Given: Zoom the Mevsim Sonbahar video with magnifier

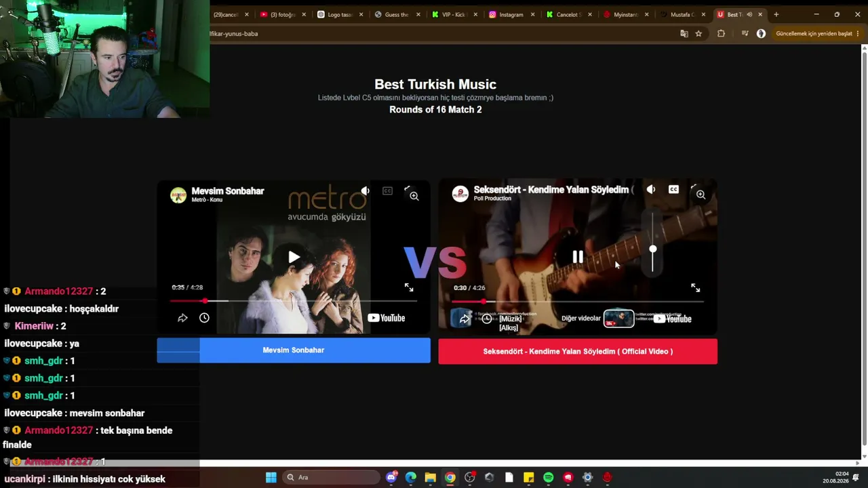Looking at the screenshot, I should pyautogui.click(x=414, y=196).
